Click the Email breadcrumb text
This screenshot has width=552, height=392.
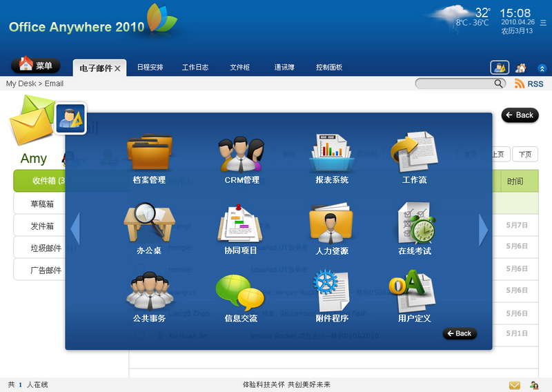coord(54,84)
